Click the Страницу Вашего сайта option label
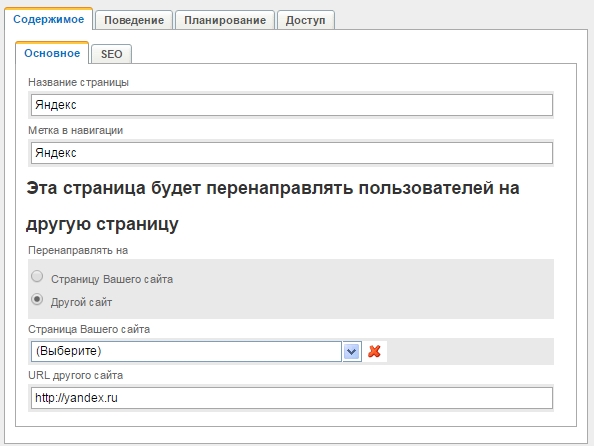Viewport: 594px width, 446px height. pyautogui.click(x=112, y=279)
